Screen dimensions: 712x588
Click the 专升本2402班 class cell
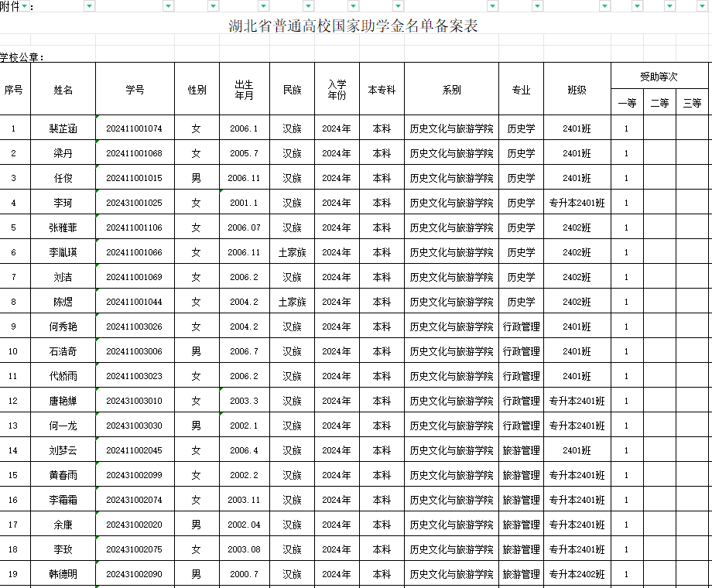577,574
